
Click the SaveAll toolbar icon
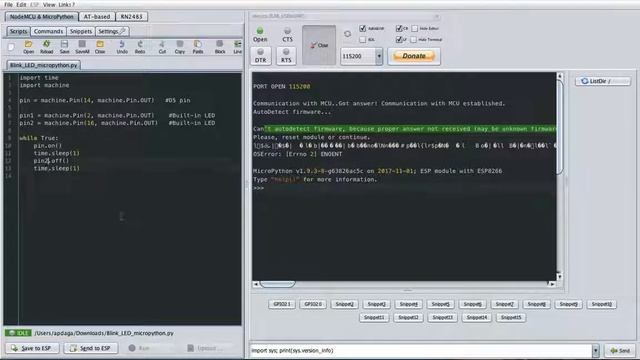coord(82,47)
